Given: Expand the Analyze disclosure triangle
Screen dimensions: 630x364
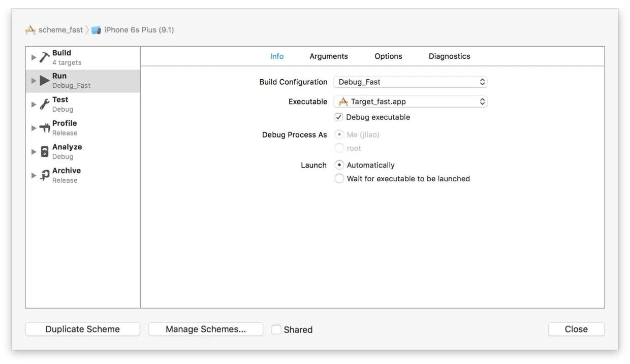Looking at the screenshot, I should [x=34, y=152].
